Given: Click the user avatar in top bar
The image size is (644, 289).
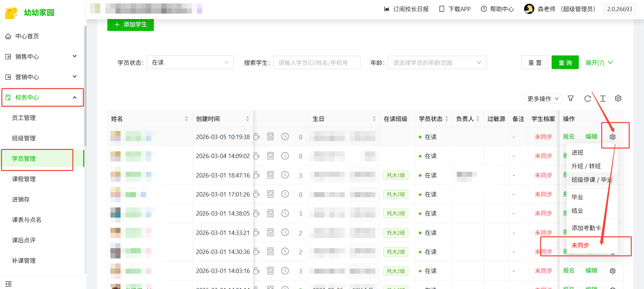Looking at the screenshot, I should (x=529, y=9).
